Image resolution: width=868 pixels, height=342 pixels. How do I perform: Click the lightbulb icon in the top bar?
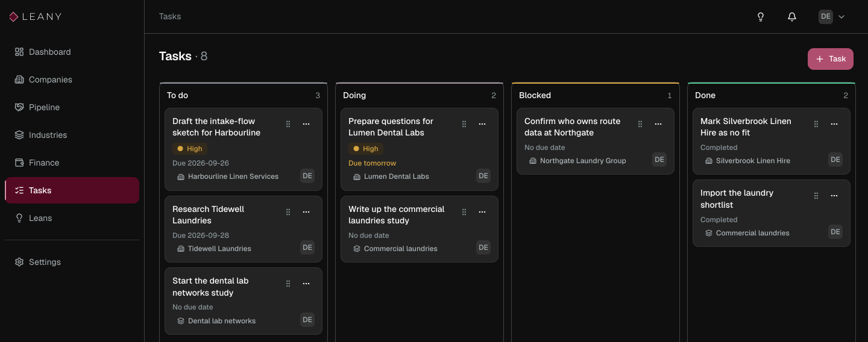[x=761, y=17]
